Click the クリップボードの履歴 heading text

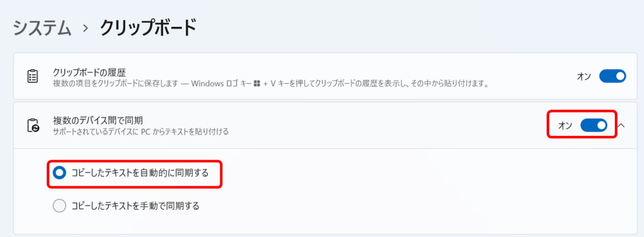click(x=89, y=72)
